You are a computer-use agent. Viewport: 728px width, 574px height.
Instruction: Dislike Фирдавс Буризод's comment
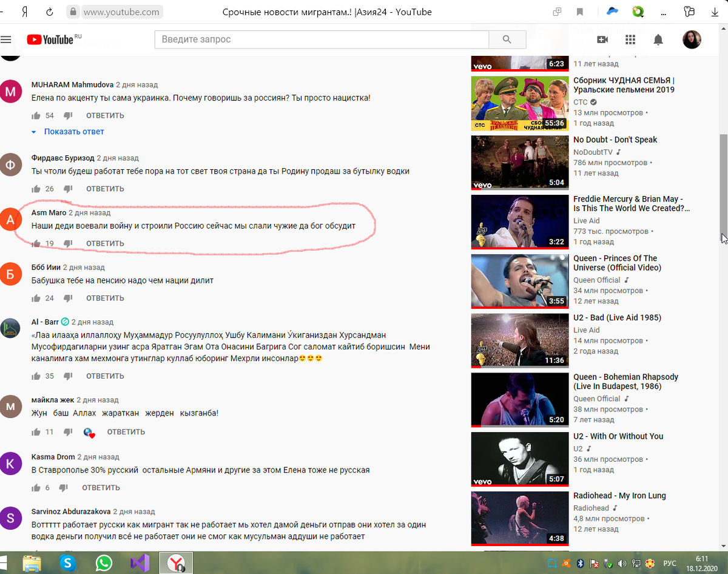[68, 189]
